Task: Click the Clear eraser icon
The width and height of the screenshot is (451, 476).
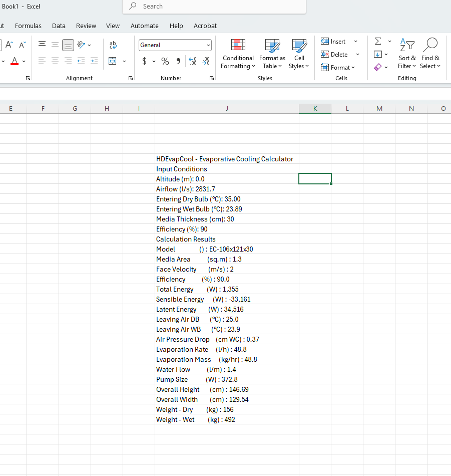Action: coord(377,67)
